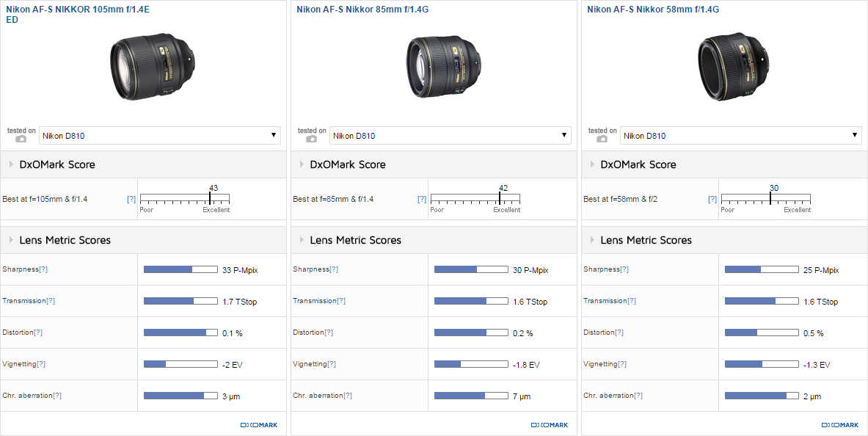The height and width of the screenshot is (436, 868).
Task: Open Nikon AF-S Nikkor 58mm f/1.4G link
Action: (x=653, y=10)
